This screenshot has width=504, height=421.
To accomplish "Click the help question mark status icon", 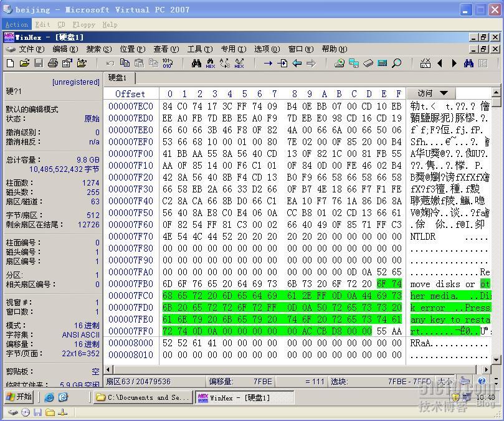I will (482, 381).
